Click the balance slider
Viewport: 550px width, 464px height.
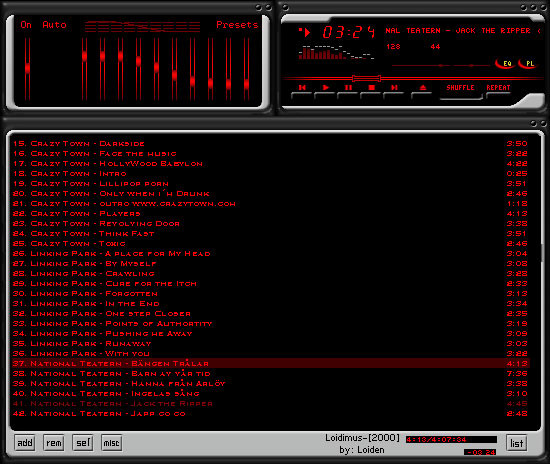(x=471, y=65)
